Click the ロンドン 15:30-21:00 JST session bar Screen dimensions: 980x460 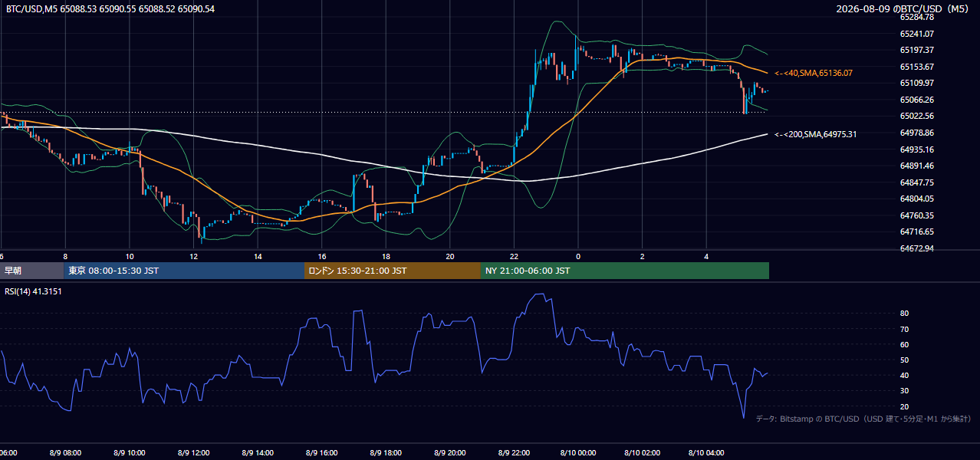(x=393, y=271)
